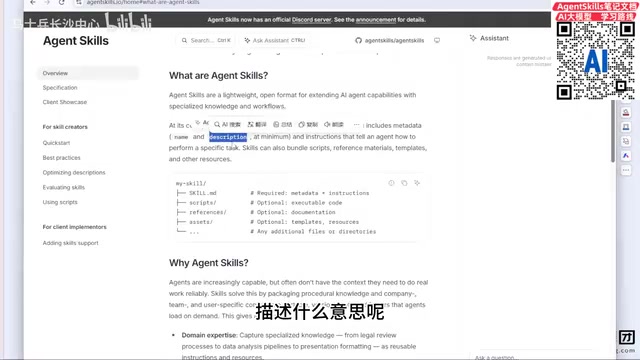Image resolution: width=640 pixels, height=360 pixels.
Task: Click the copy pages icon in side toolbar
Action: tap(626, 141)
